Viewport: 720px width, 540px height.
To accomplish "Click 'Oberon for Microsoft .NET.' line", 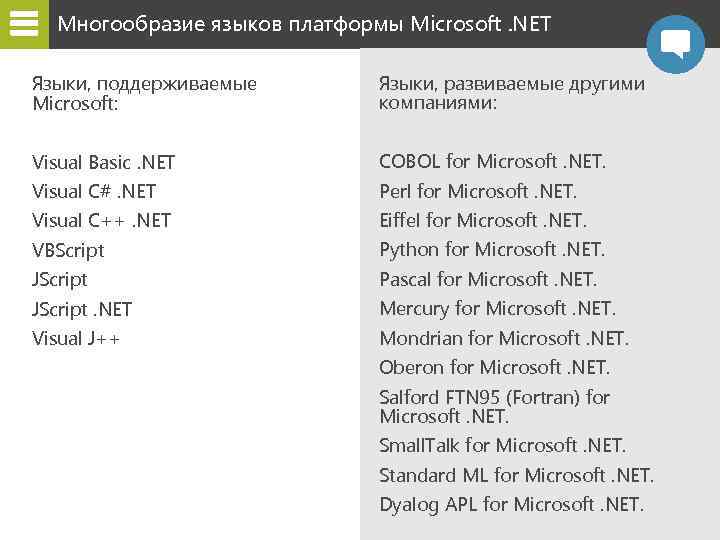I will point(494,367).
